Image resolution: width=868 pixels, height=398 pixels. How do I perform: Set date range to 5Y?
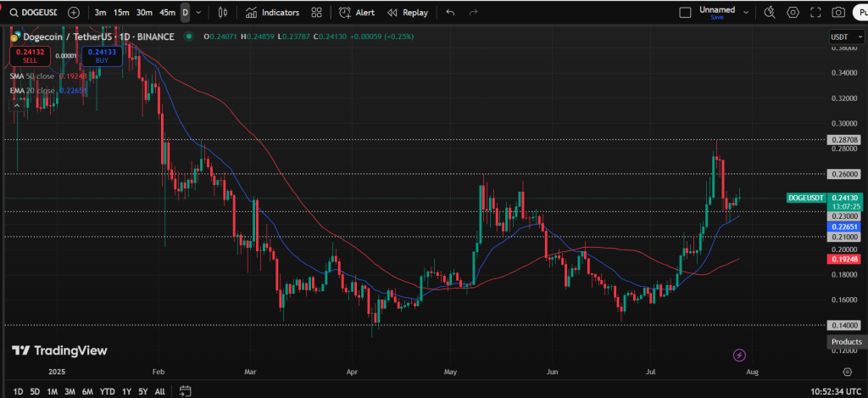[142, 391]
